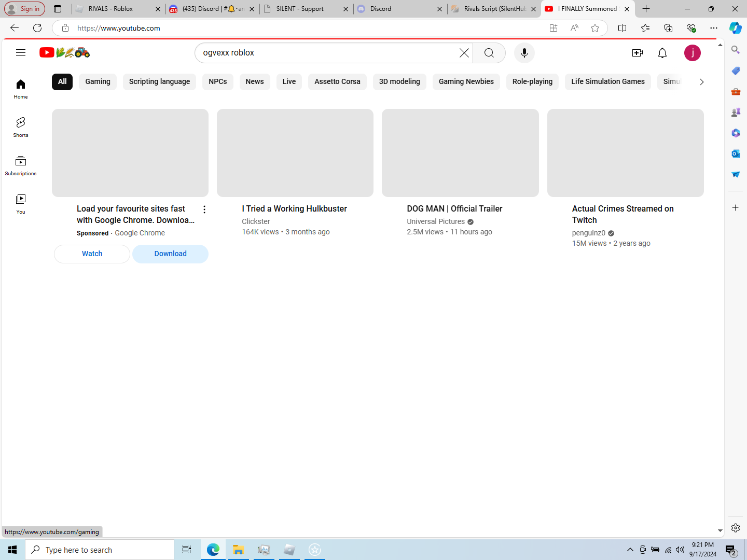Open I Tried a Working Hulkbuster video
The image size is (747, 560).
coord(294,208)
